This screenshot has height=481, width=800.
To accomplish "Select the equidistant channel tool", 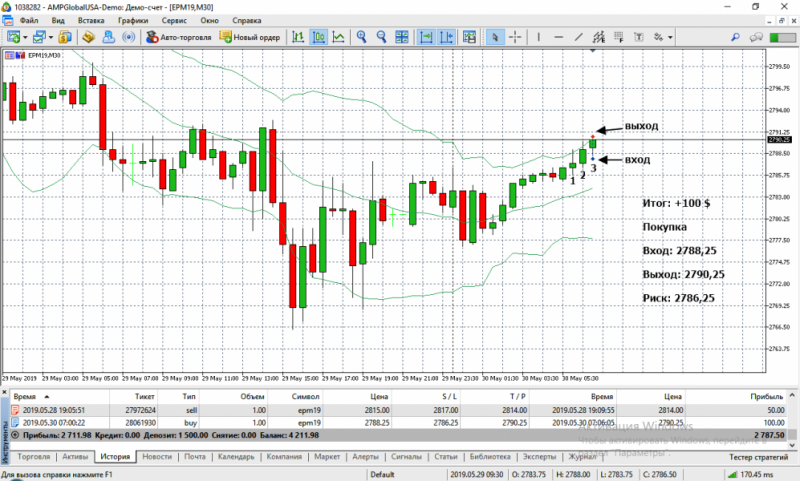I will (x=598, y=37).
